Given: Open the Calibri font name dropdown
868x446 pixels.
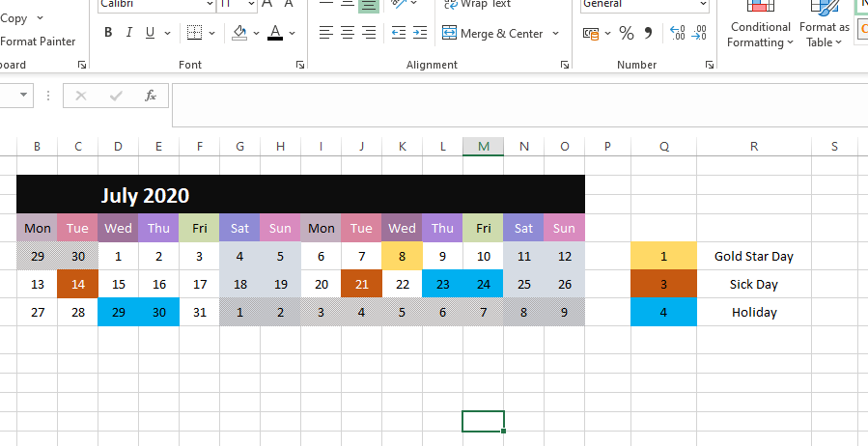Looking at the screenshot, I should pyautogui.click(x=210, y=5).
